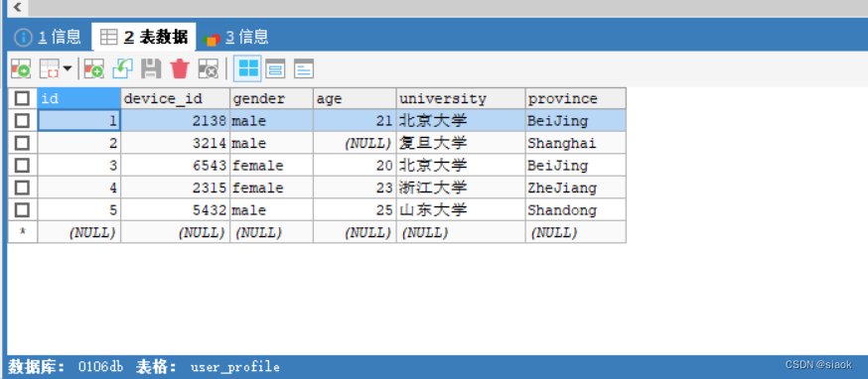The height and width of the screenshot is (379, 868).
Task: Switch to form view mode
Action: [x=275, y=68]
